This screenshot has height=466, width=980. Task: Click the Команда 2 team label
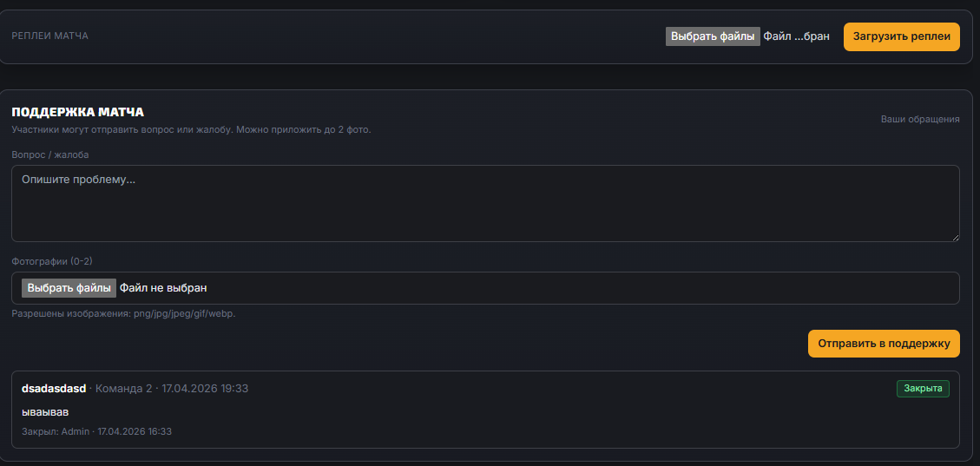(123, 389)
